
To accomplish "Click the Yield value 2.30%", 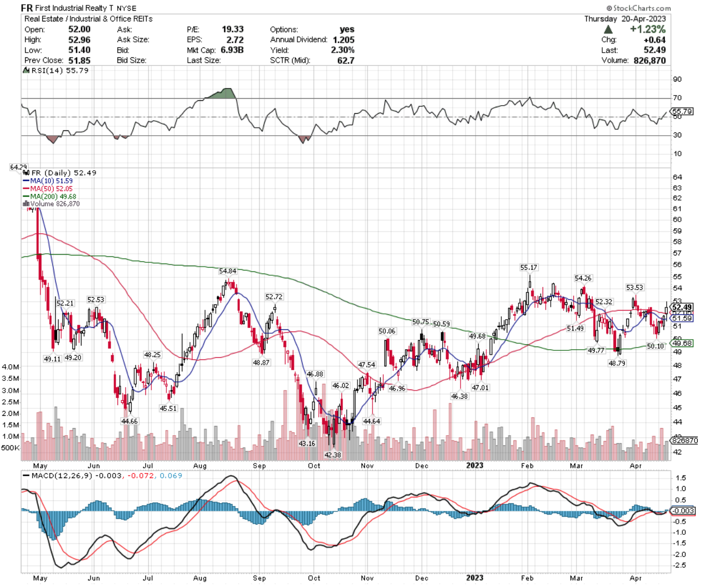I will pyautogui.click(x=342, y=50).
